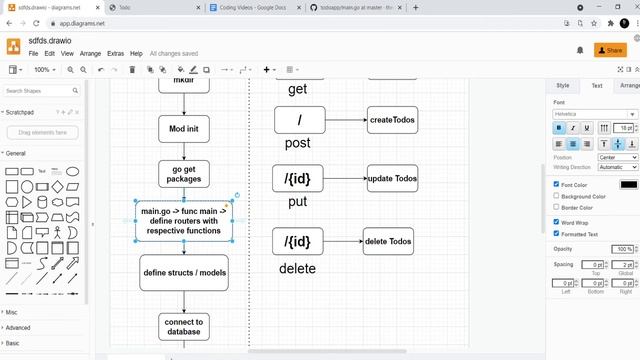Apply underline formatting to text

(587, 128)
